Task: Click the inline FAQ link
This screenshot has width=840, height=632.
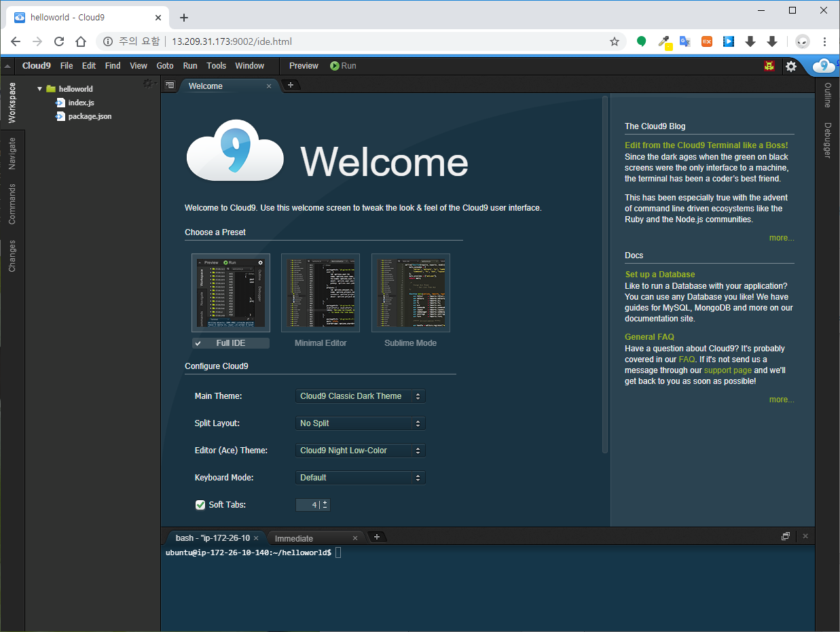Action: point(687,359)
